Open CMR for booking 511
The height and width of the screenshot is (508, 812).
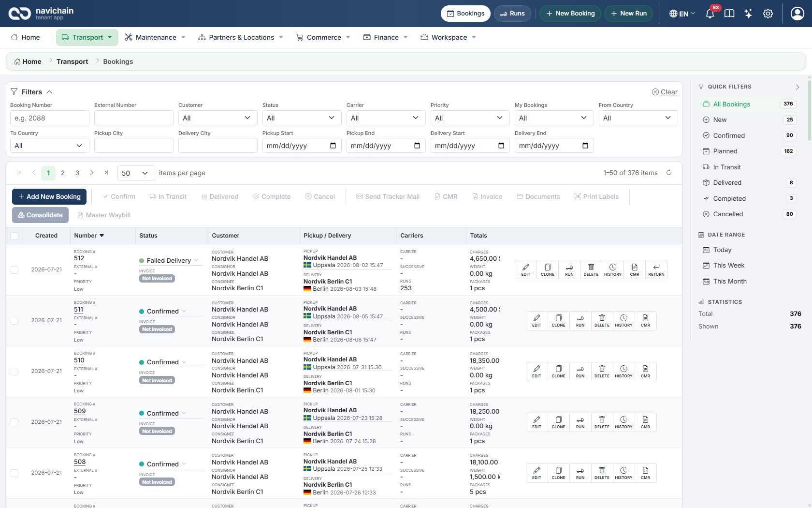tap(645, 321)
